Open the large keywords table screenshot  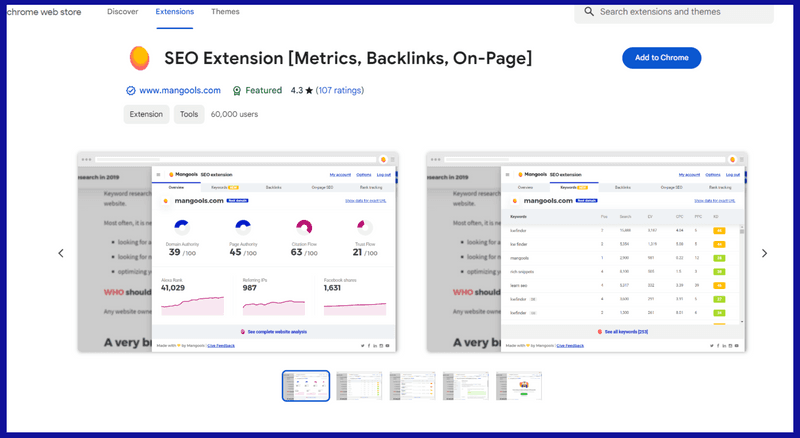pyautogui.click(x=586, y=252)
